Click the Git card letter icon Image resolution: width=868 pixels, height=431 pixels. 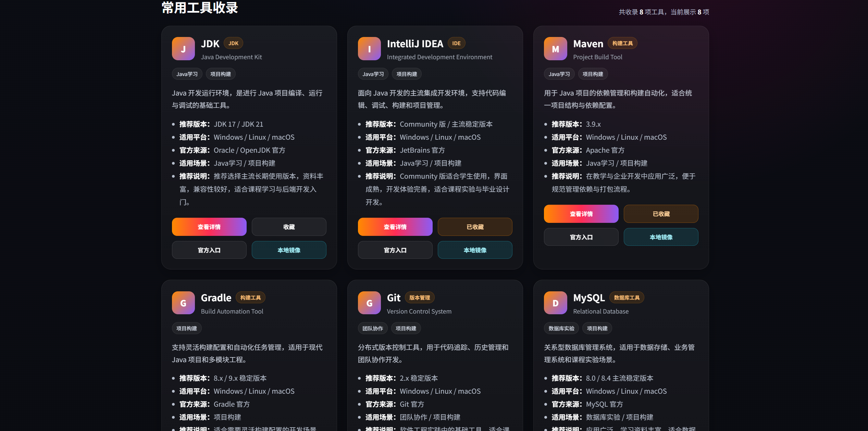(369, 303)
